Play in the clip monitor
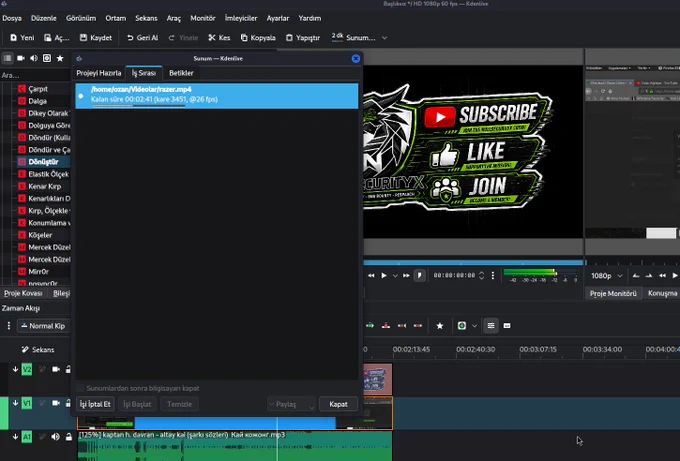The height and width of the screenshot is (461, 680). [x=384, y=275]
